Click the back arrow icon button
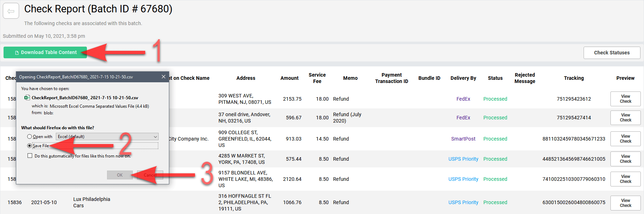 pyautogui.click(x=11, y=11)
